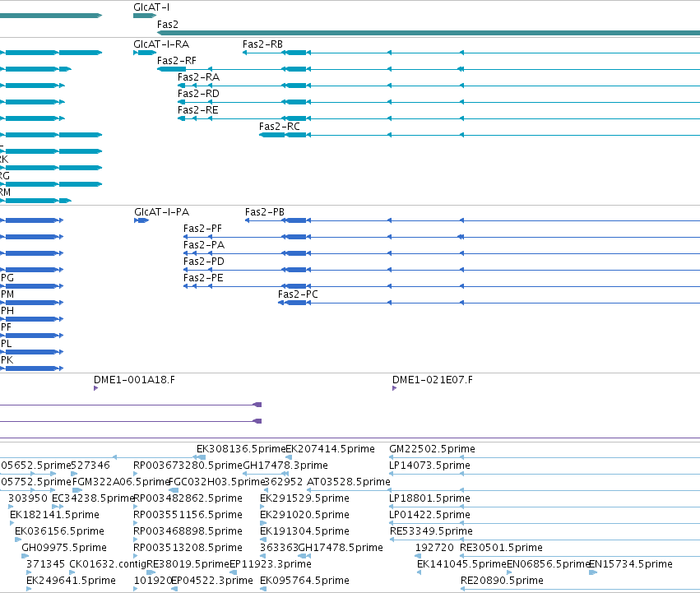
Task: Click the Fas2-PB protein label
Action: click(265, 212)
